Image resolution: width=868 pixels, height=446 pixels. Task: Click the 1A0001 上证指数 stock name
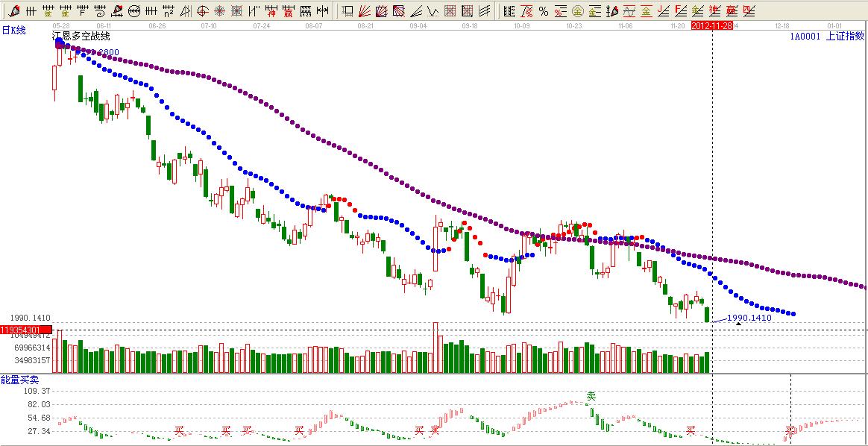(828, 35)
